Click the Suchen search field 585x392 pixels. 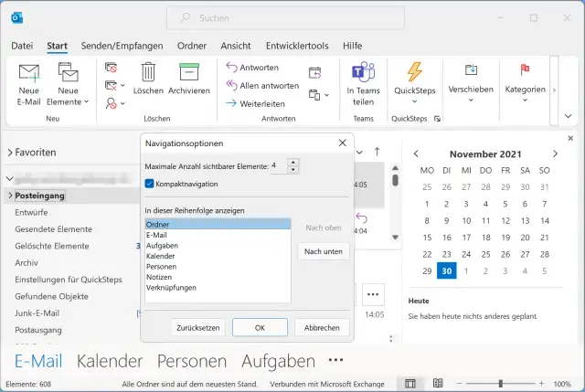click(285, 18)
